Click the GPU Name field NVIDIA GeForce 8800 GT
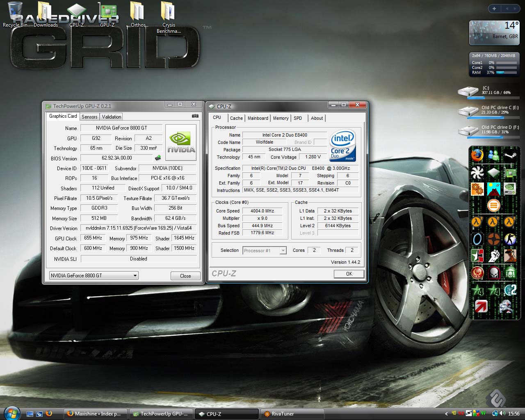Viewport: 525px width, 420px height. point(121,128)
